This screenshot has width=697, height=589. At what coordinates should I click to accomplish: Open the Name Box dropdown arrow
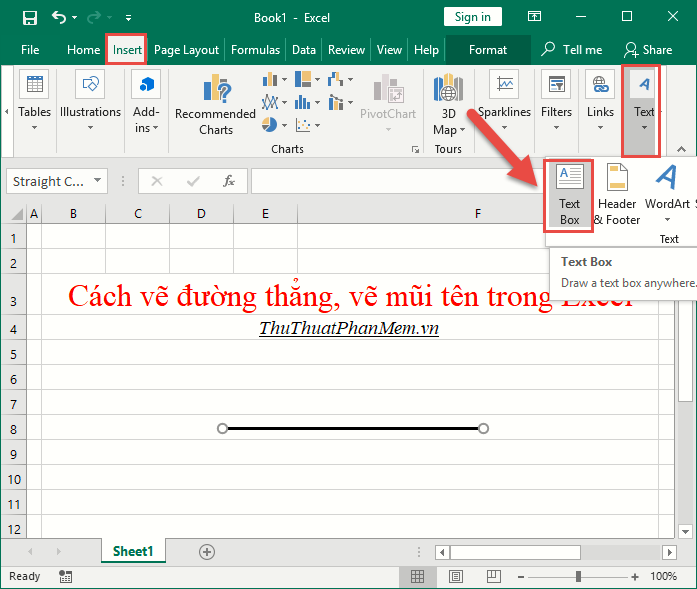click(97, 180)
